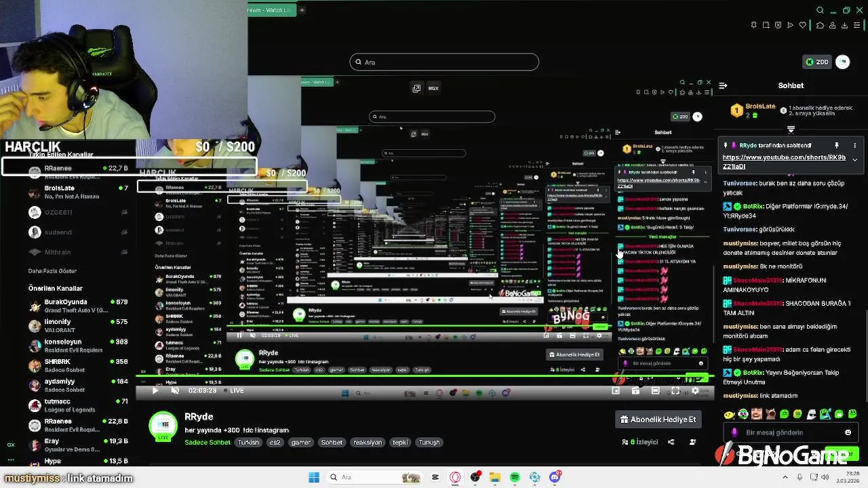Select the cs2 tag
Image resolution: width=868 pixels, height=488 pixels.
tap(275, 443)
